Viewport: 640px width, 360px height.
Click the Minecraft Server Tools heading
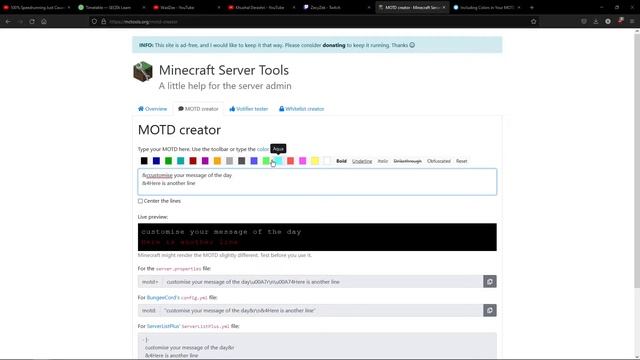point(224,70)
